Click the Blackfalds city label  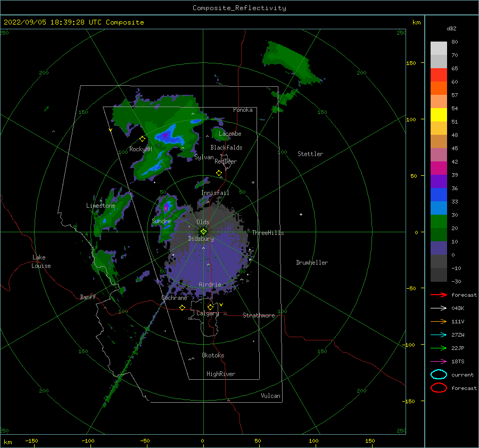click(226, 148)
